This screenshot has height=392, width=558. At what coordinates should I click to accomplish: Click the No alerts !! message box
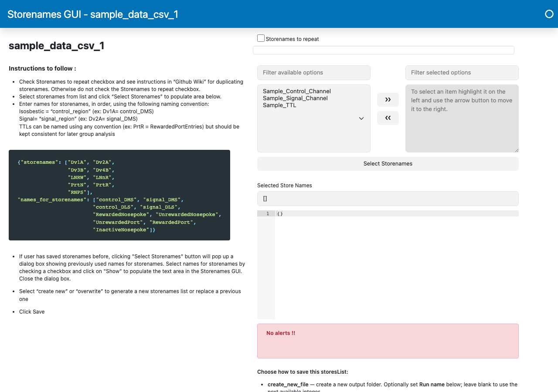[388, 341]
